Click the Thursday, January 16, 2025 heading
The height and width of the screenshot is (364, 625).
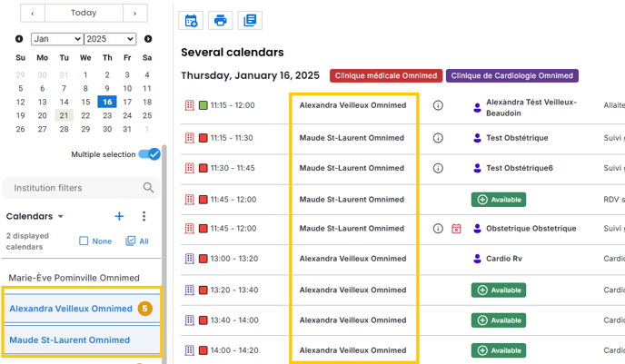[251, 75]
